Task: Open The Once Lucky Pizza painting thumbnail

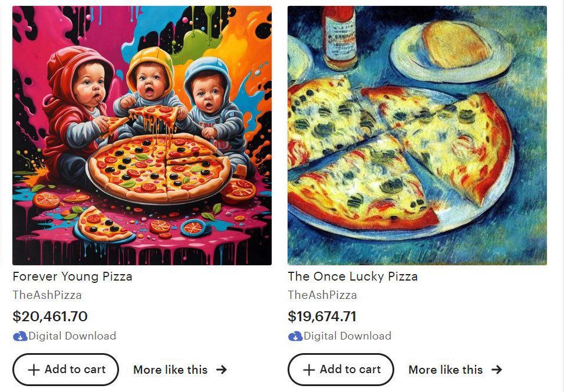Action: pos(417,136)
